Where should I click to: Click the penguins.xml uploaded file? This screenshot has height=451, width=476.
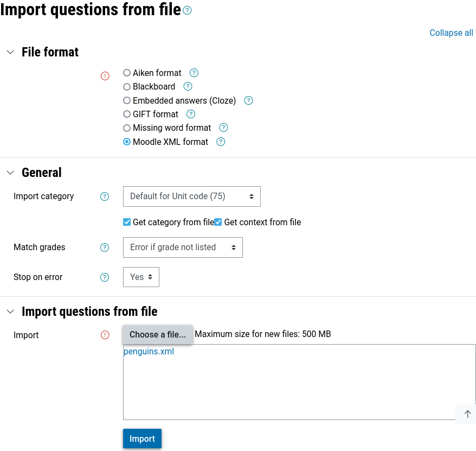point(149,351)
